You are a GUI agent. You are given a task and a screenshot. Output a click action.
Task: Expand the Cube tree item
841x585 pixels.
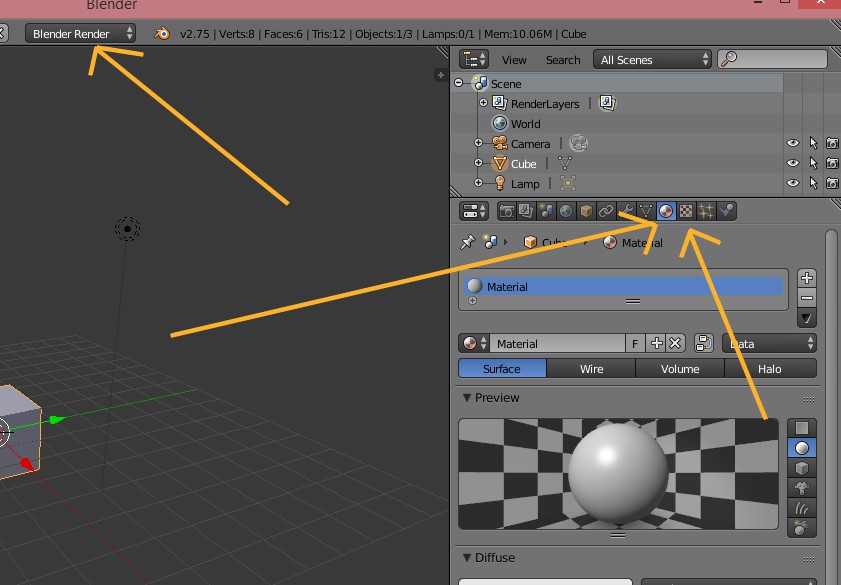click(x=478, y=162)
